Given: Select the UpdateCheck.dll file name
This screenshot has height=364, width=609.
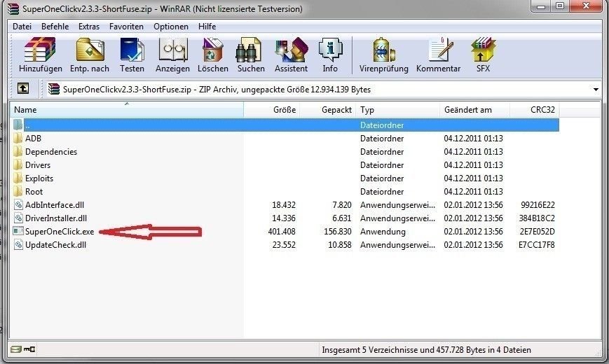Looking at the screenshot, I should [x=55, y=245].
